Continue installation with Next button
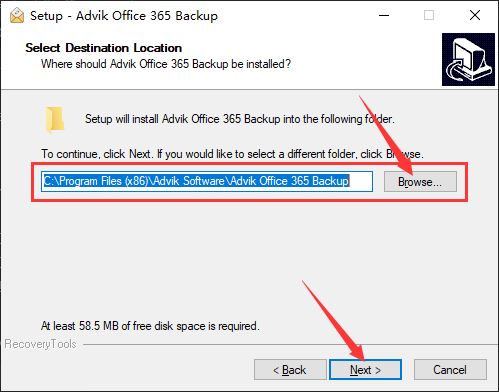499x392 pixels. 365,370
